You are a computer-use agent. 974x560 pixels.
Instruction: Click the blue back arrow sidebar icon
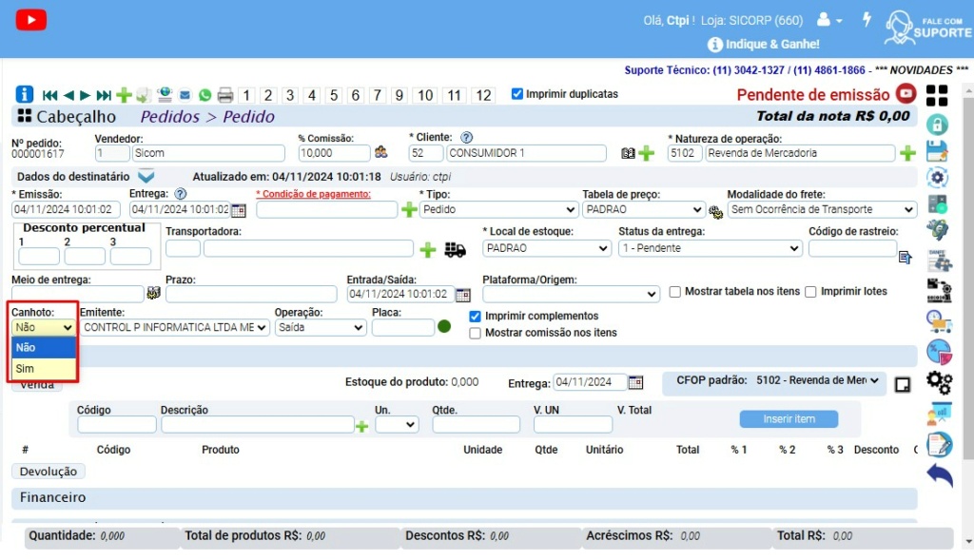939,475
